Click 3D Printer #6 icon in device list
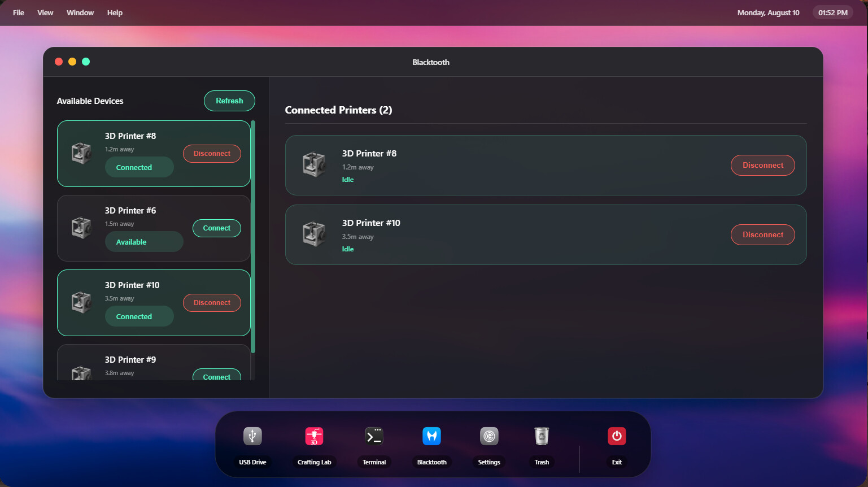This screenshot has width=868, height=487. tap(81, 228)
